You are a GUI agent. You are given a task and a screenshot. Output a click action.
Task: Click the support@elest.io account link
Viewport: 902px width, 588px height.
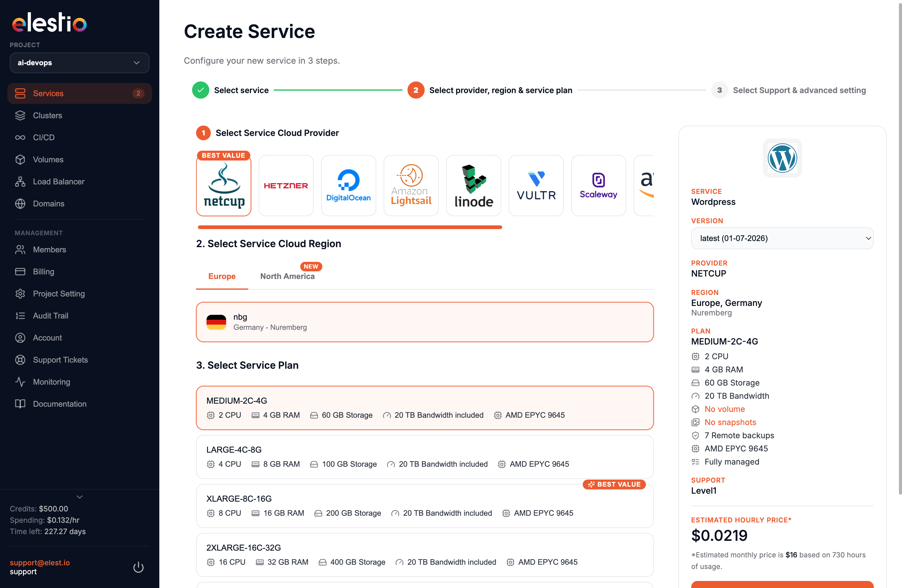coord(40,562)
